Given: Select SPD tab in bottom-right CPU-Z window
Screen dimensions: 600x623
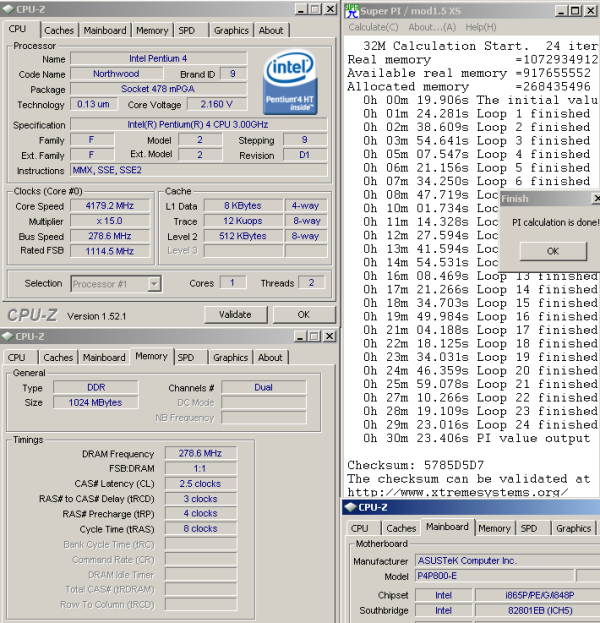Looking at the screenshot, I should click(529, 528).
